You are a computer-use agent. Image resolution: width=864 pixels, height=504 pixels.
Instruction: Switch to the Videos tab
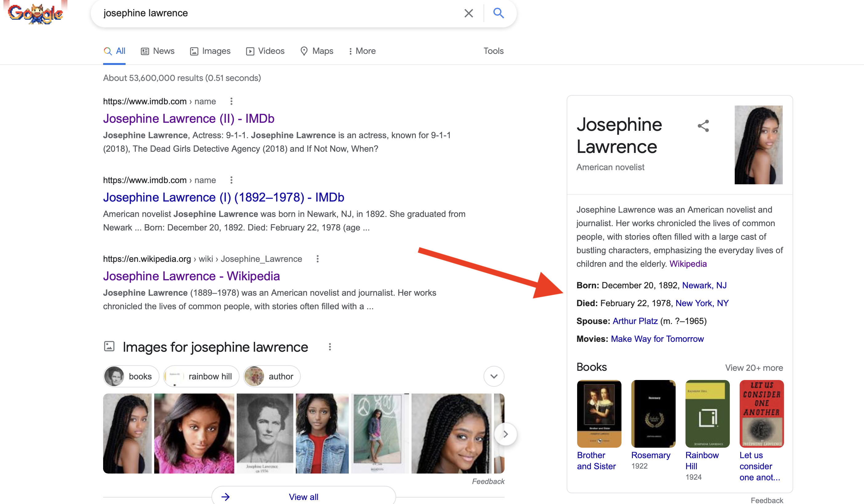tap(265, 51)
